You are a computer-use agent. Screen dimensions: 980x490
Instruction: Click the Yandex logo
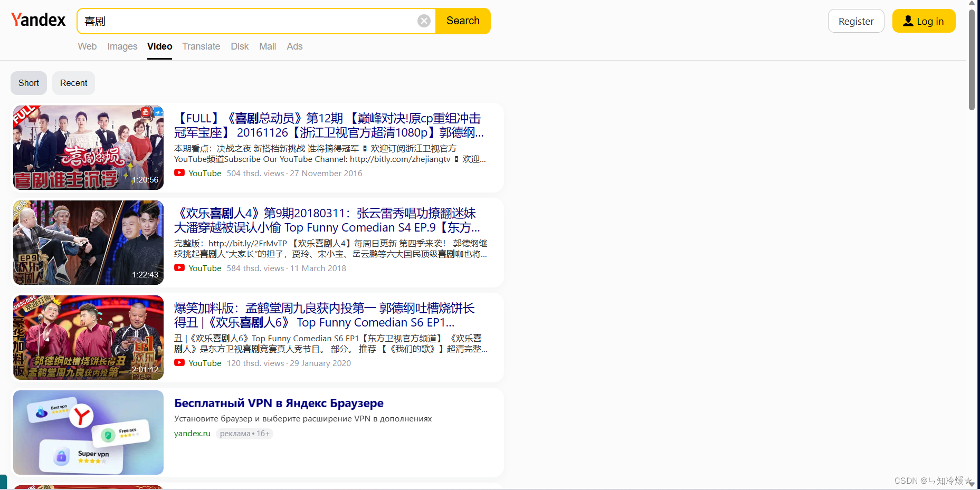point(38,20)
